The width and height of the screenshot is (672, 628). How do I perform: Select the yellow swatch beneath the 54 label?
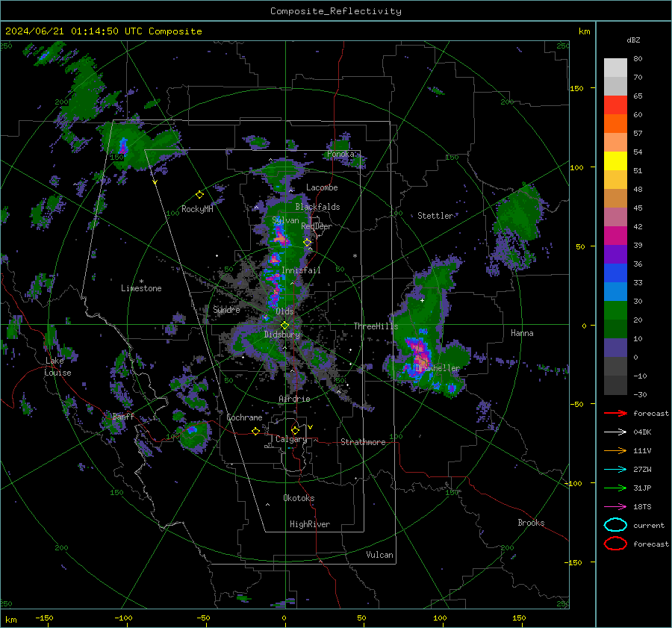[x=615, y=161]
